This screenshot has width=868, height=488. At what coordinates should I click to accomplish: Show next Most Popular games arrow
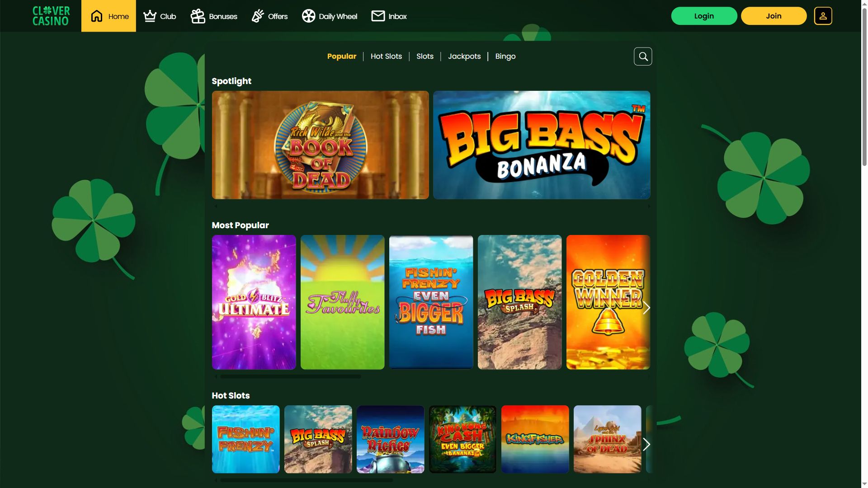[646, 308]
